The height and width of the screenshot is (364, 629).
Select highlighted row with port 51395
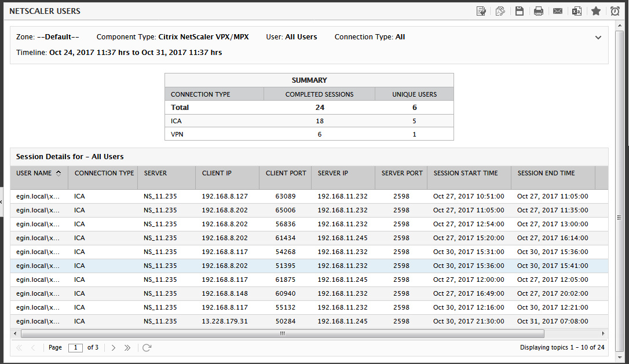[309, 266]
